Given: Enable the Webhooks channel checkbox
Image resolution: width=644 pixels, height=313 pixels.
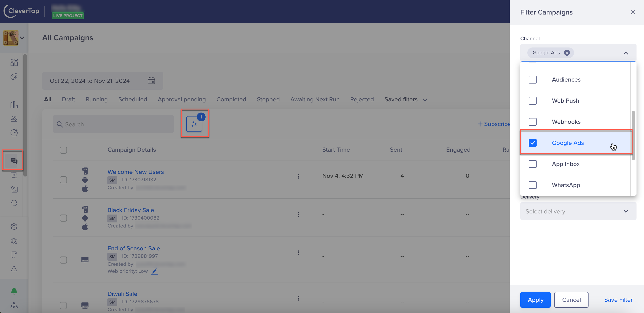Looking at the screenshot, I should click(x=532, y=121).
